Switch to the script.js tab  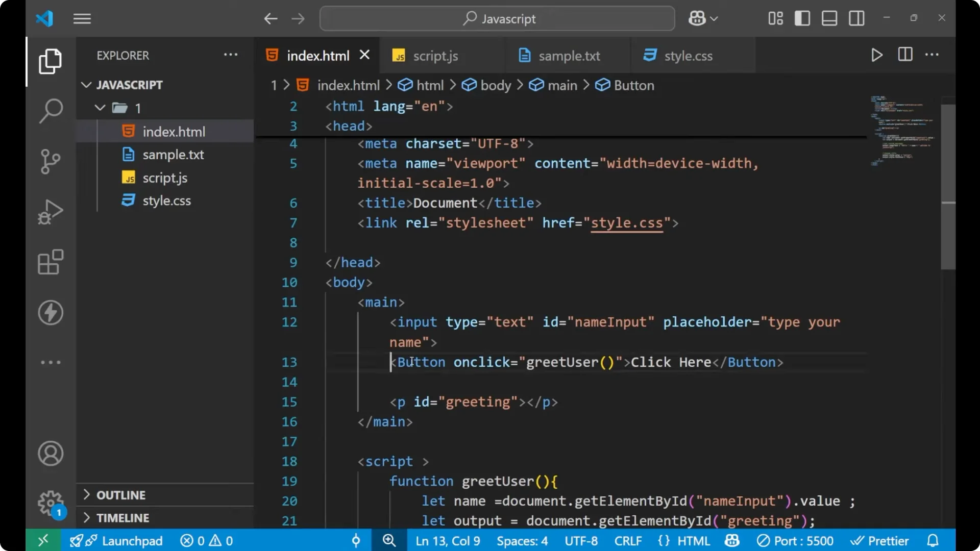[x=435, y=56]
